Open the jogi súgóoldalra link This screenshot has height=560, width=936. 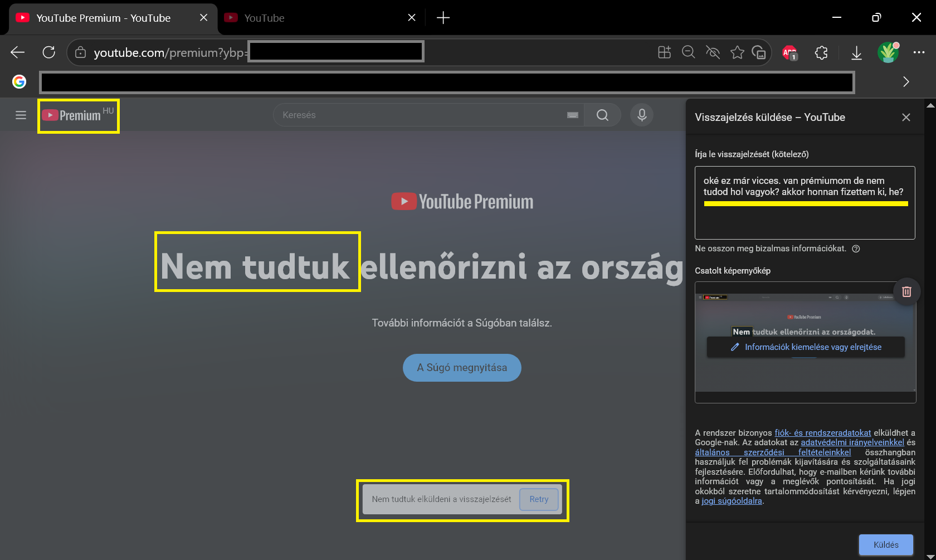point(732,501)
